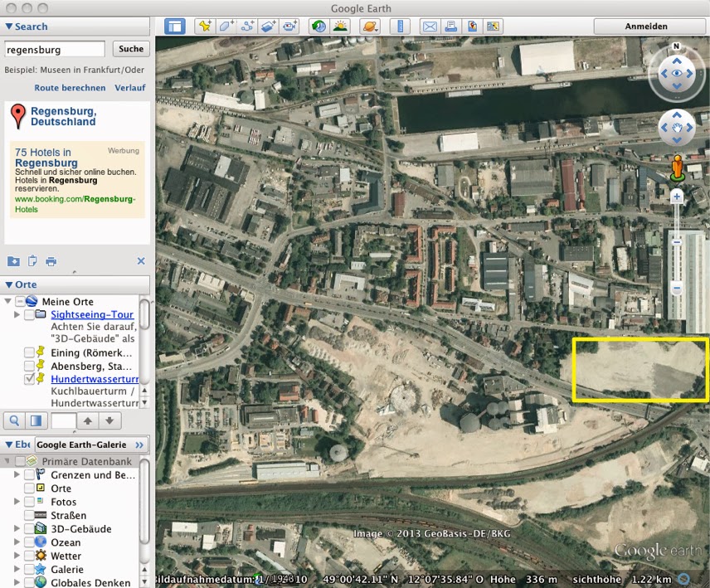
Task: Add a path from the toolbar
Action: click(247, 27)
